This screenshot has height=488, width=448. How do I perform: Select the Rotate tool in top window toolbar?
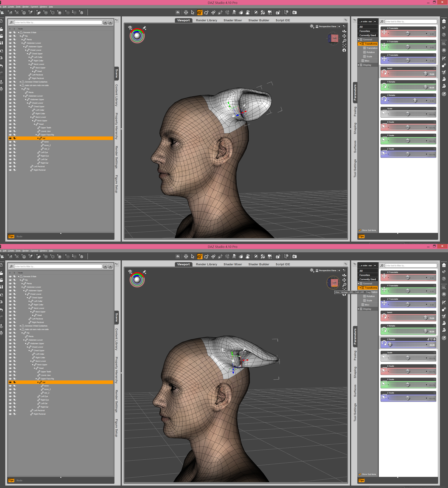click(x=206, y=13)
